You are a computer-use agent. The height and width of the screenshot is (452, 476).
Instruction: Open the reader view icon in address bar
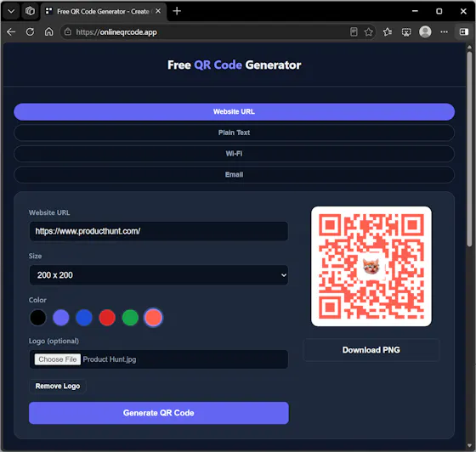[354, 31]
